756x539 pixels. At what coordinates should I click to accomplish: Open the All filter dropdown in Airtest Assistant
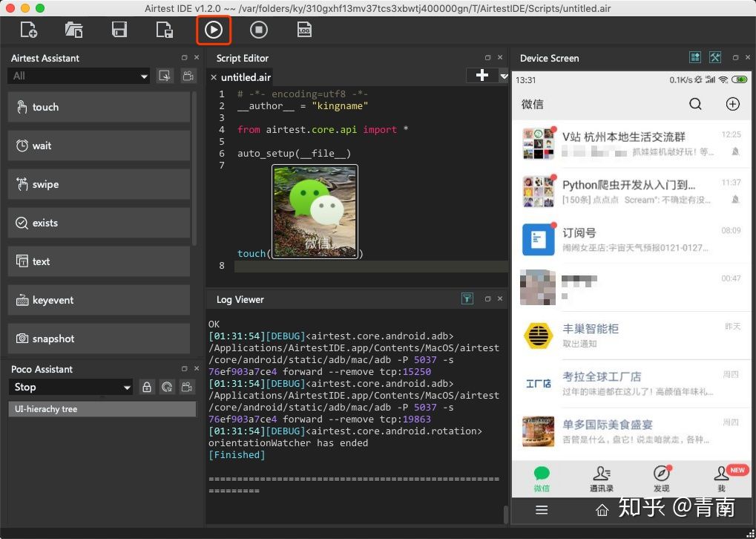tap(79, 76)
